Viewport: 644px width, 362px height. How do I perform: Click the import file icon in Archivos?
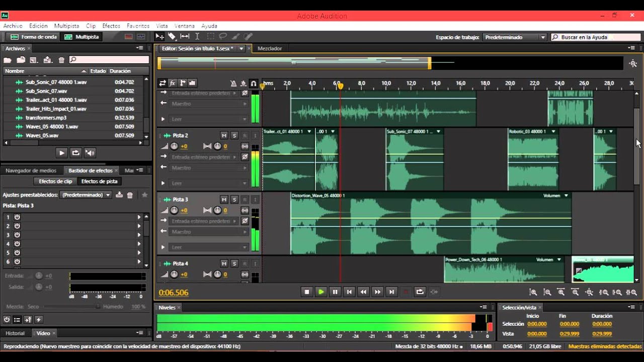point(21,60)
